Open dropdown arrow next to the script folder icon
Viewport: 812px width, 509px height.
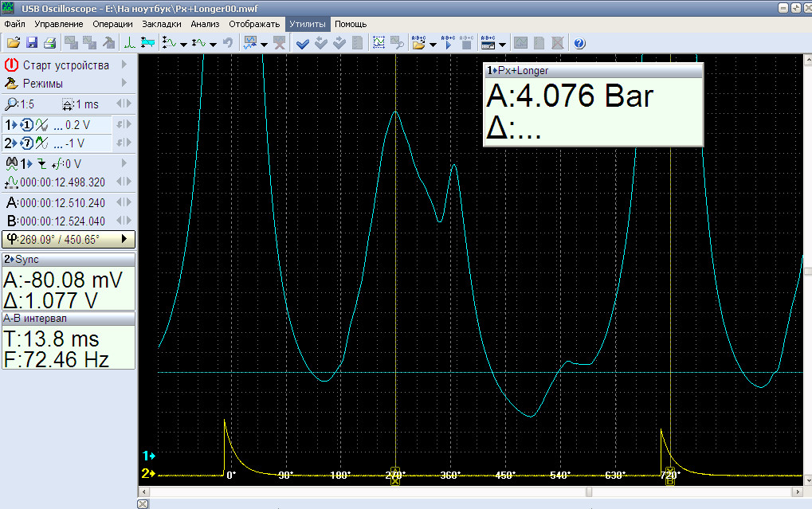[x=433, y=44]
